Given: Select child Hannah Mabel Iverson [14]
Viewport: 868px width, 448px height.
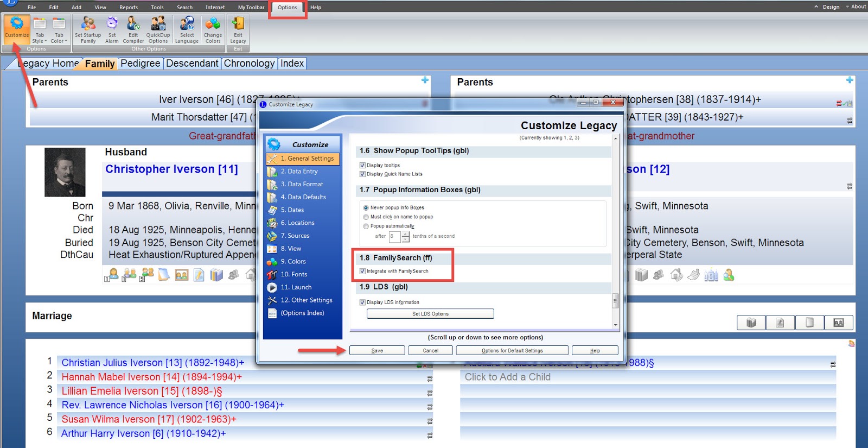Looking at the screenshot, I should click(151, 377).
